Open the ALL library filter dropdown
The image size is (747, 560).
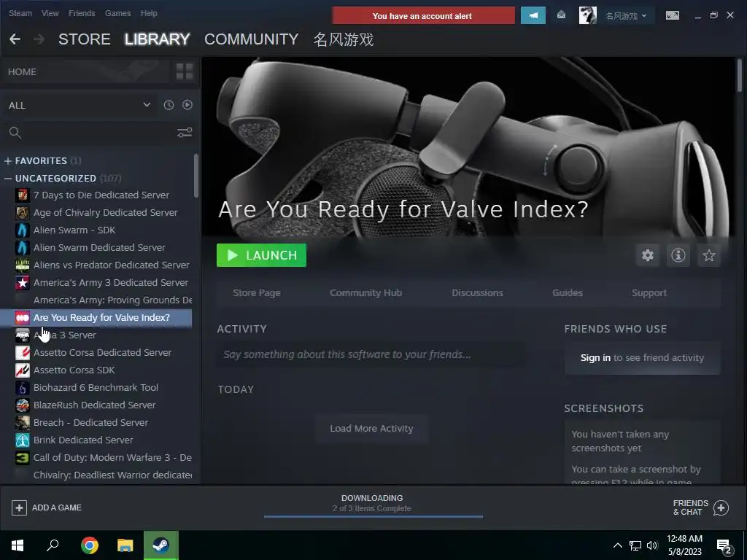[x=79, y=105]
